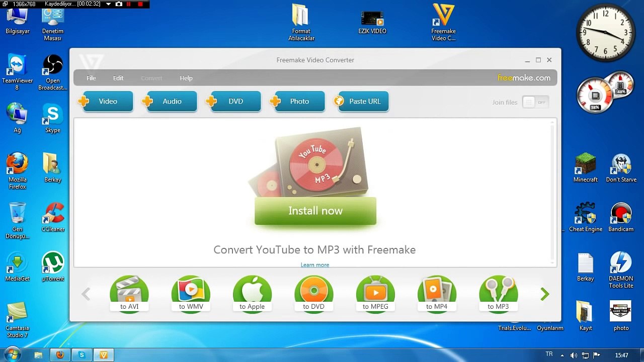The height and width of the screenshot is (362, 644).
Task: Open the Learn more link
Action: (x=315, y=265)
